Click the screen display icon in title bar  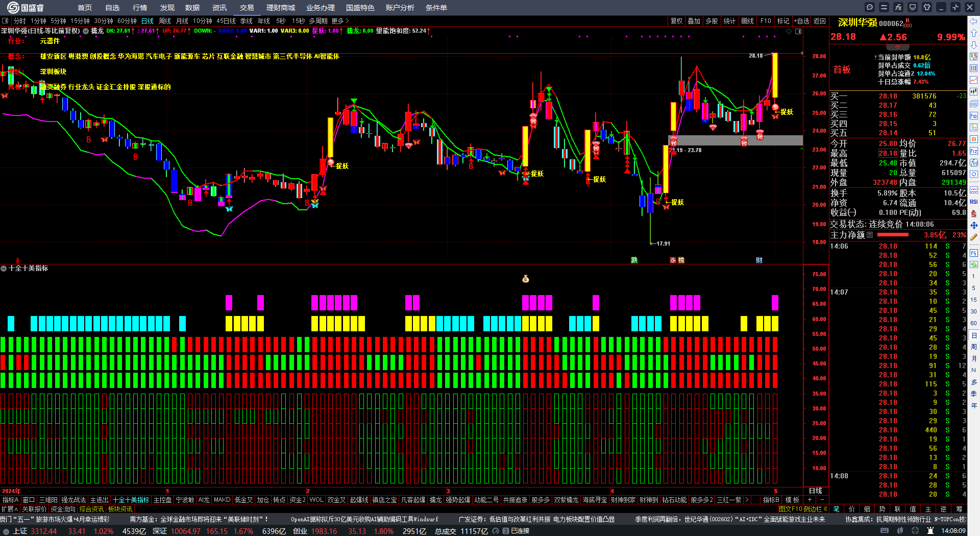coord(913,7)
